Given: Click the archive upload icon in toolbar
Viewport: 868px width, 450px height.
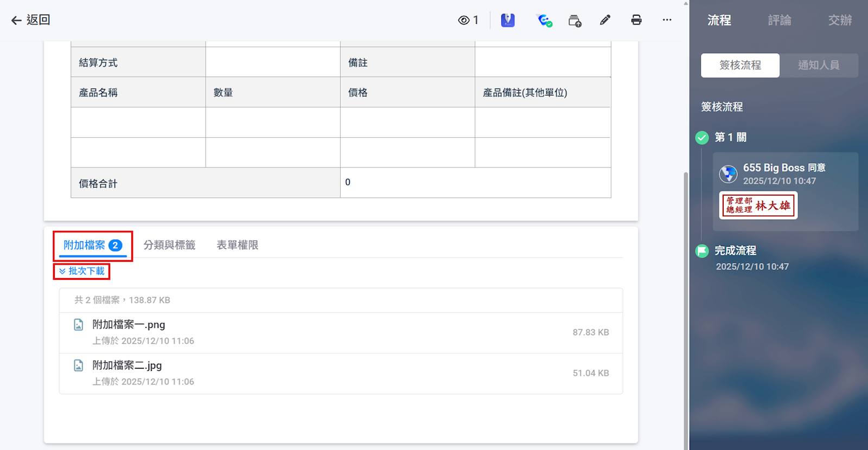Looking at the screenshot, I should click(575, 21).
